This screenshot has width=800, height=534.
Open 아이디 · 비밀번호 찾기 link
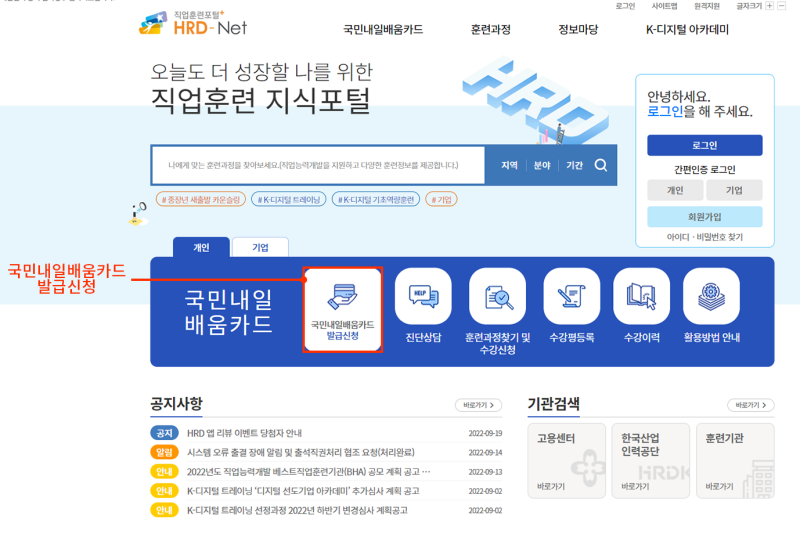tap(705, 237)
